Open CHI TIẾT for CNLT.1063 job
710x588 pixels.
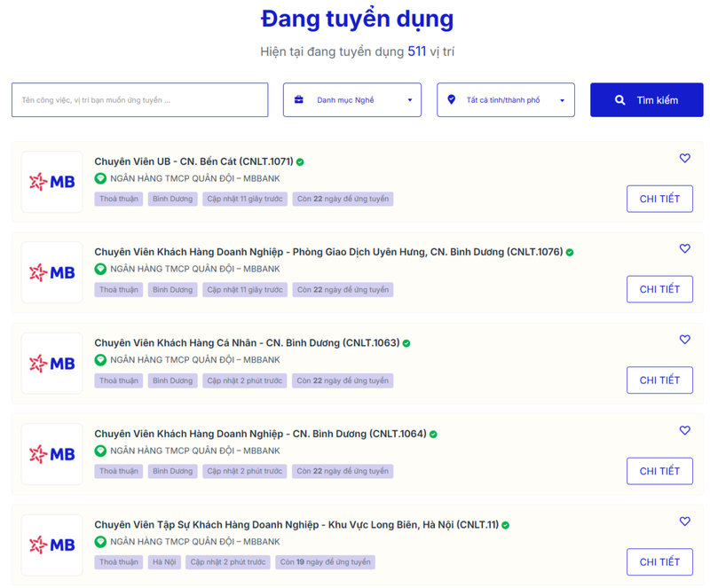click(659, 380)
